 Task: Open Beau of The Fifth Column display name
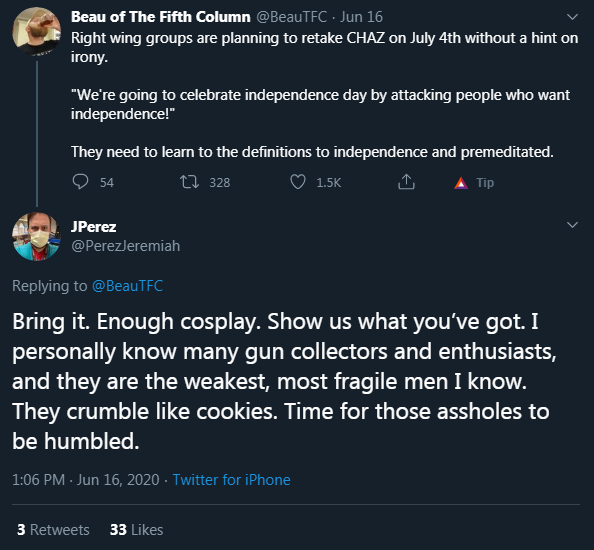pyautogui.click(x=161, y=17)
